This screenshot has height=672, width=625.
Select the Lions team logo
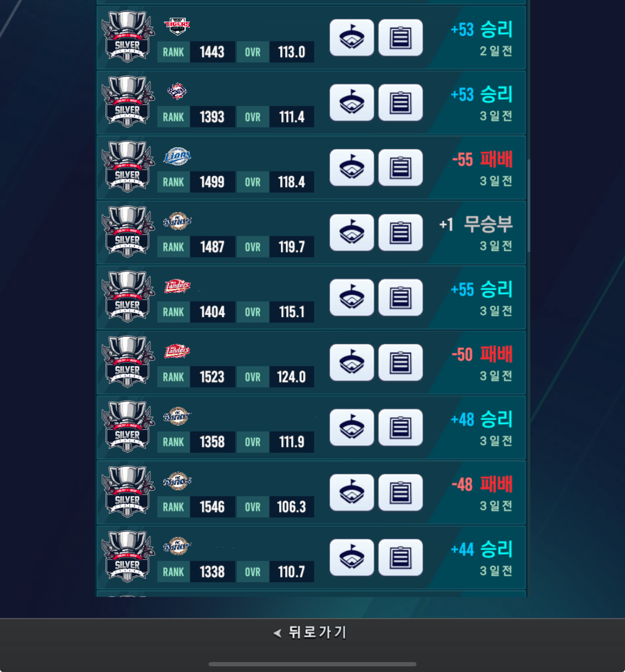tap(177, 156)
